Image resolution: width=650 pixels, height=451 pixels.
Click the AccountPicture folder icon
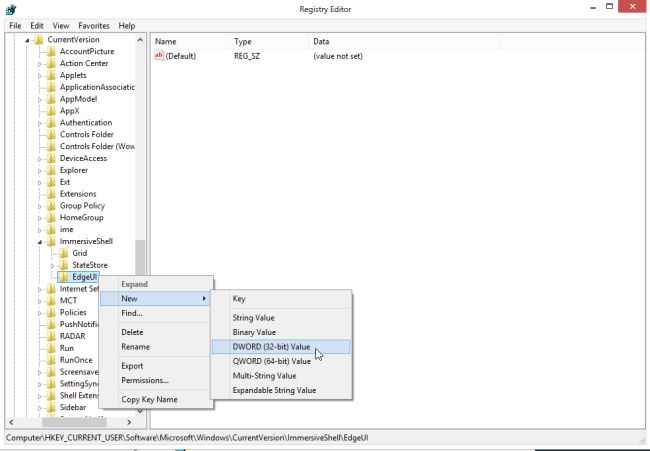pos(51,51)
